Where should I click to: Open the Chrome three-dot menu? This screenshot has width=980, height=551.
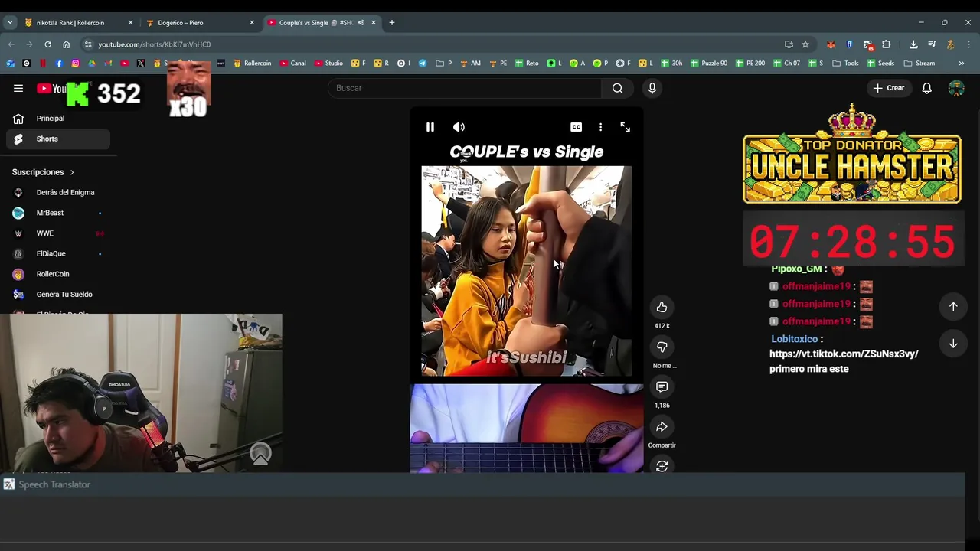pos(969,44)
